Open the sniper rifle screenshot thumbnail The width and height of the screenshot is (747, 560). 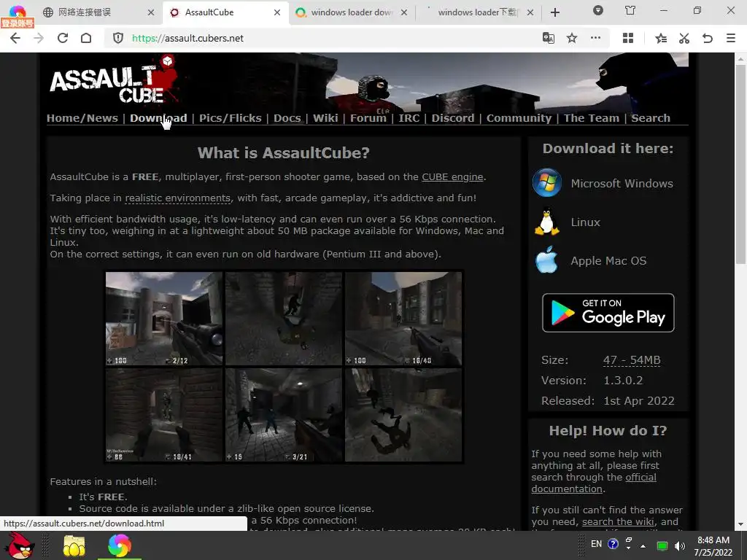[x=164, y=319]
